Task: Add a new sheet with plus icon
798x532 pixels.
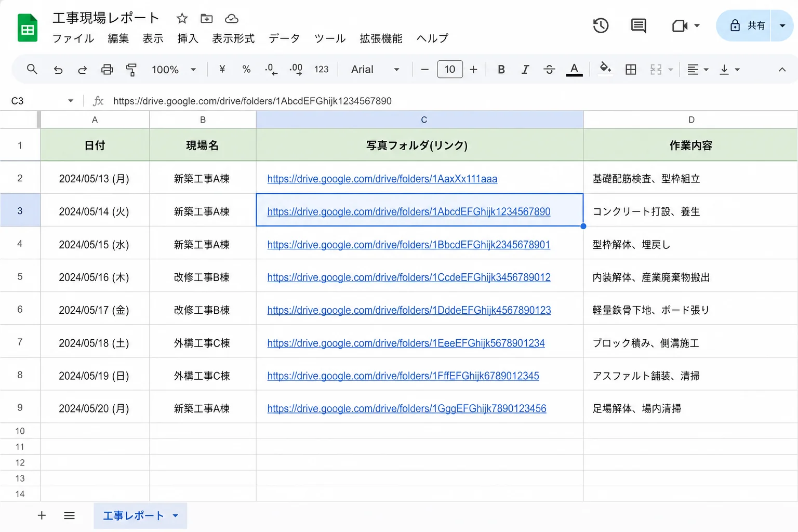Action: (x=42, y=515)
